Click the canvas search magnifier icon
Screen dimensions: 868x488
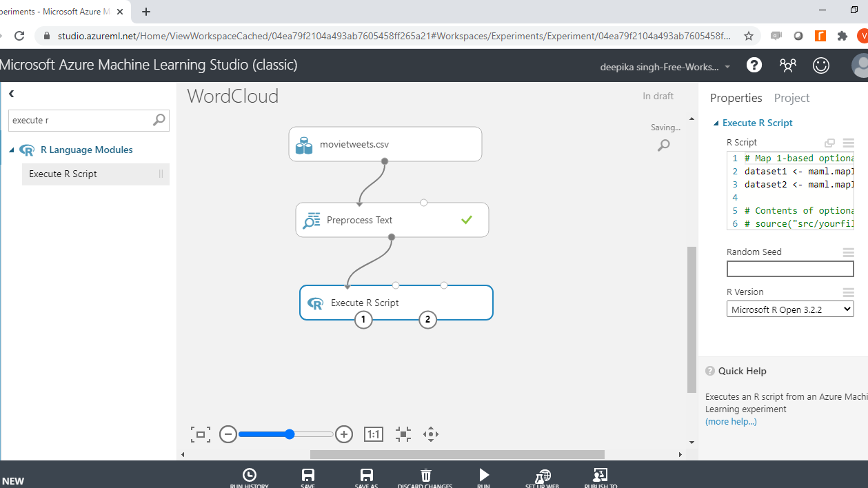[x=663, y=145]
